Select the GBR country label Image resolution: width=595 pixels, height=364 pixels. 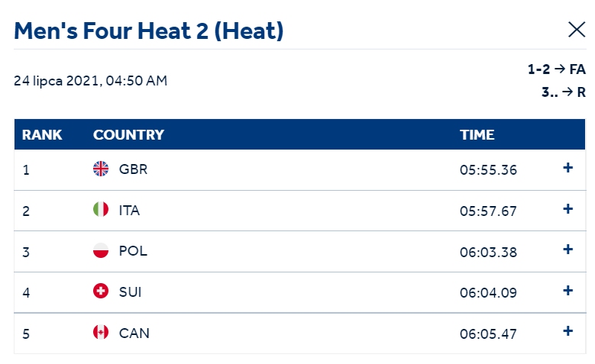point(133,169)
